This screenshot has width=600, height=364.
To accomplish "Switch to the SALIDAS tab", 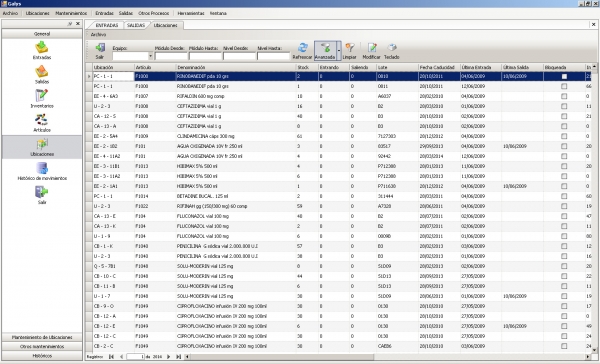I will (136, 25).
